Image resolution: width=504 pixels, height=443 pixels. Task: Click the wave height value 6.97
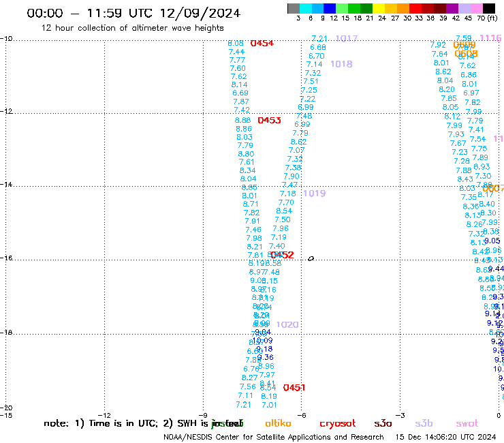(471, 93)
